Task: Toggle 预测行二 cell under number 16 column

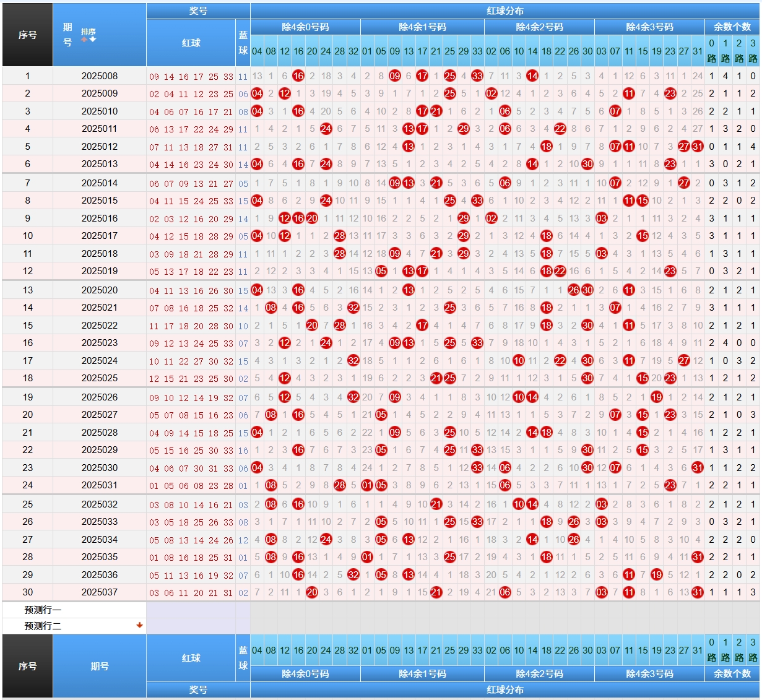Action: [298, 626]
